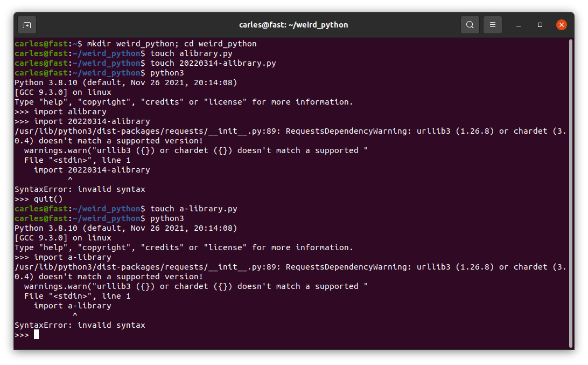Click the window title 'carles@fast: ~/weird_python'
This screenshot has width=588, height=365.
click(x=293, y=25)
